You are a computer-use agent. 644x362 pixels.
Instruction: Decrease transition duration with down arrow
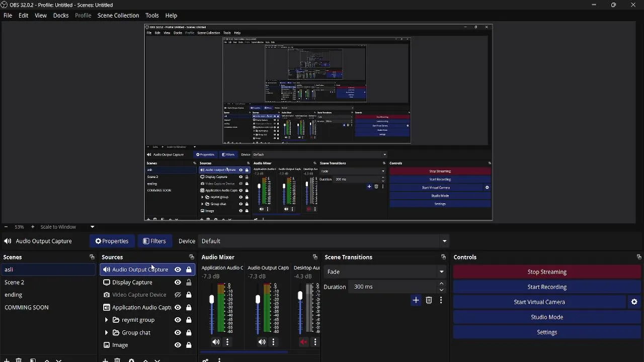coord(441,290)
